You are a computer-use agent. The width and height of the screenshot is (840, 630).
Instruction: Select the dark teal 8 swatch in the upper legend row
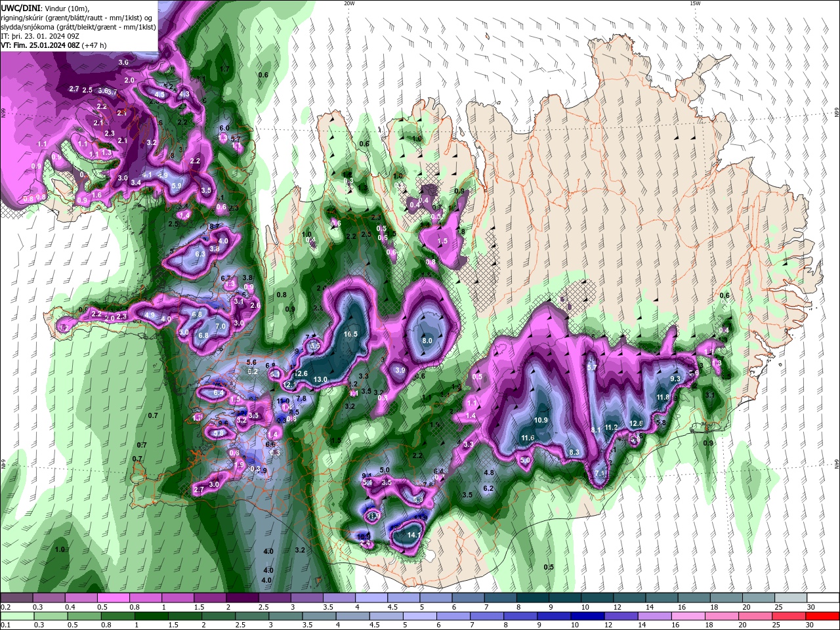tap(533, 598)
